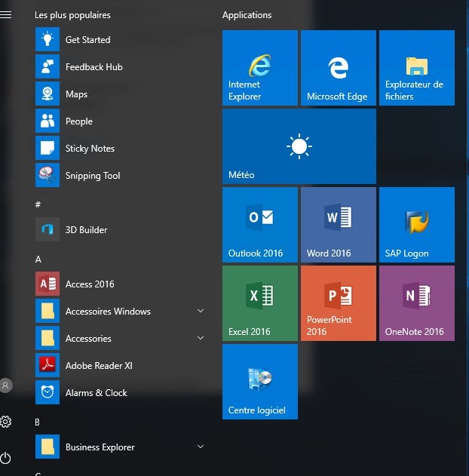Click the Get Started lightbulb icon
Viewport: 469px width, 476px height.
click(48, 39)
